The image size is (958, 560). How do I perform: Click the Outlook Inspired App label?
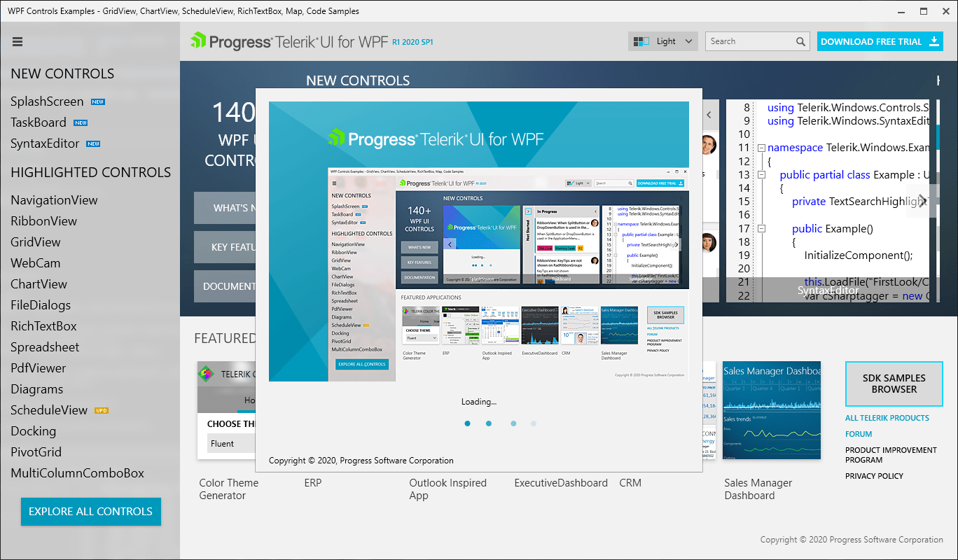[x=448, y=489]
